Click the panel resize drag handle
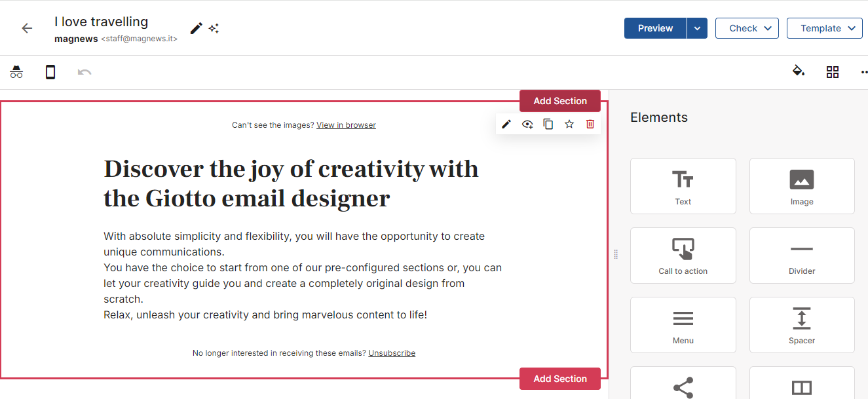 coord(616,254)
